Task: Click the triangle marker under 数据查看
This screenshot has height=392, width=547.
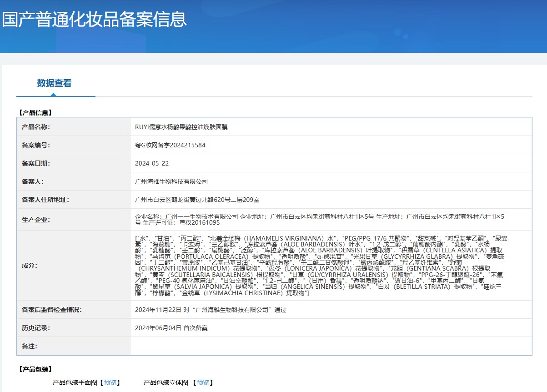Action: 54,95
